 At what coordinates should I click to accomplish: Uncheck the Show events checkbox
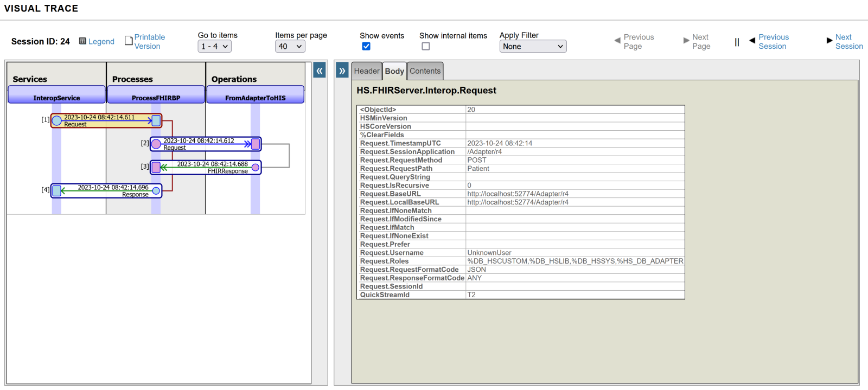(366, 47)
